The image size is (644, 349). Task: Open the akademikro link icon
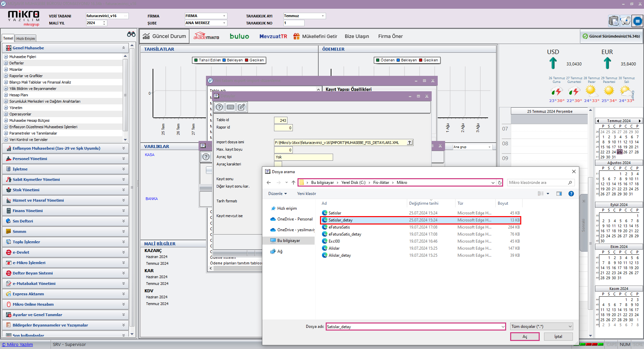[x=206, y=36]
